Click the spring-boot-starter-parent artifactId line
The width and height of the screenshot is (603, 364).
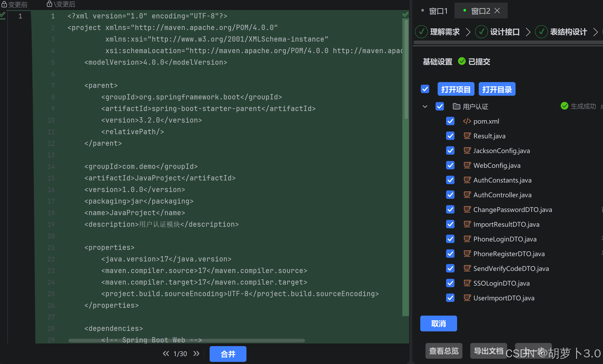pos(208,108)
